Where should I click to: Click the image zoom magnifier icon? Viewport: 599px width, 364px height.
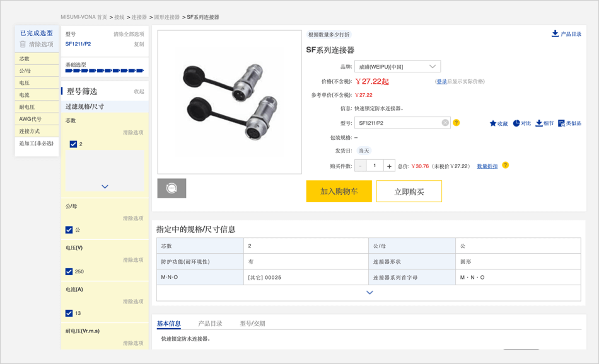pos(172,188)
